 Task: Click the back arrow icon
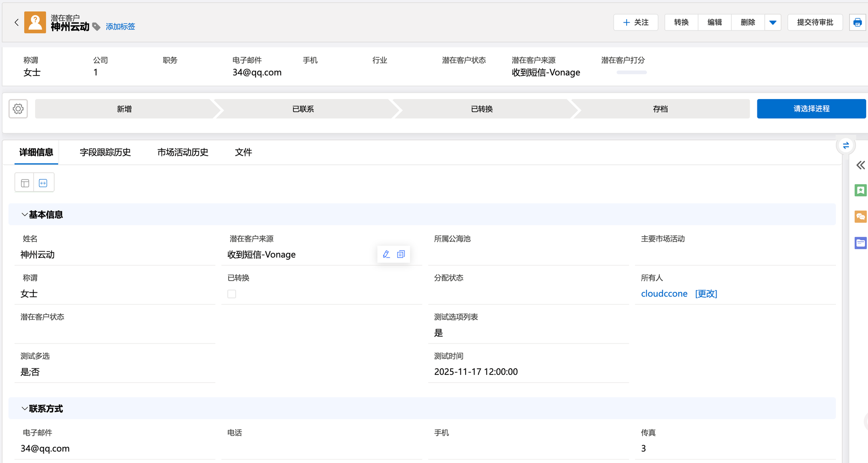point(16,23)
